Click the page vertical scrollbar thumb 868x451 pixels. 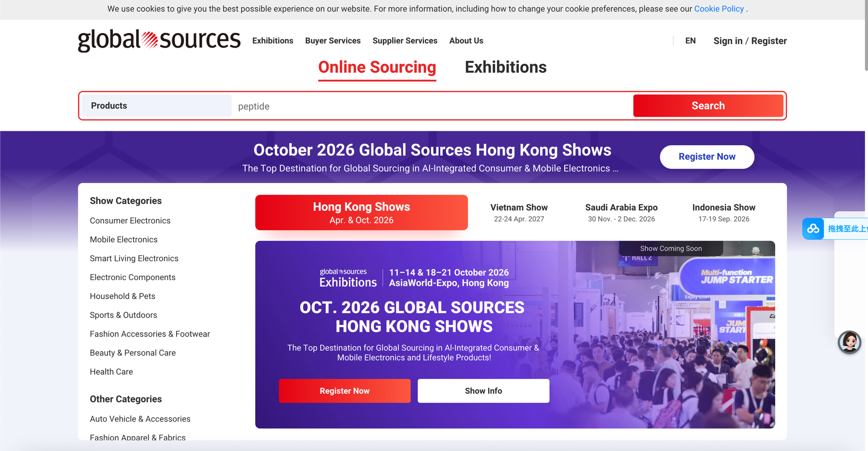point(866,36)
